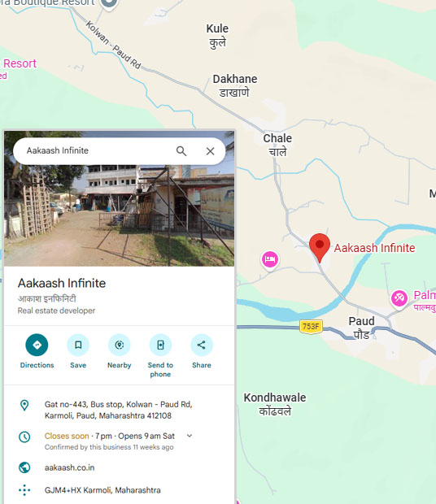Viewport: 436px width, 504px height.
Task: Click the magnifier search icon
Action: (x=181, y=151)
